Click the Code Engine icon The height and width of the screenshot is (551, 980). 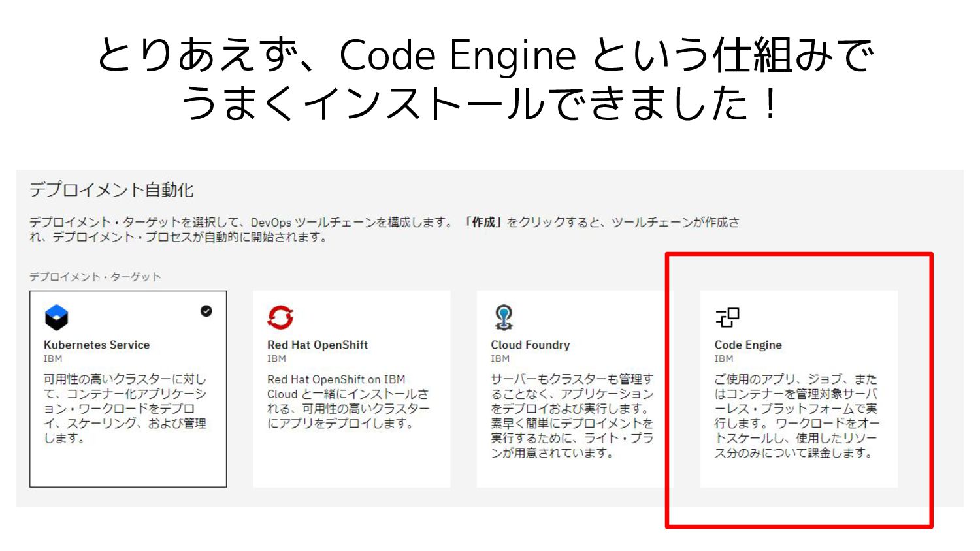pyautogui.click(x=727, y=317)
